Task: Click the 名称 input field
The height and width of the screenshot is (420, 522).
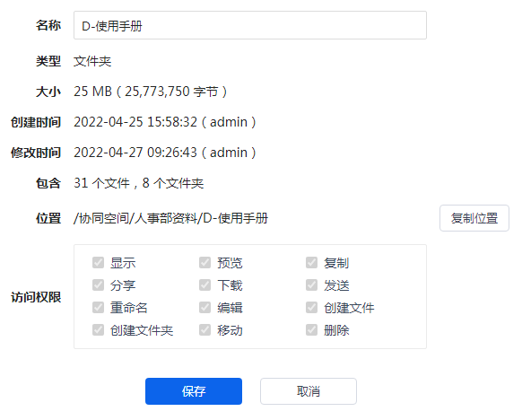Action: [250, 25]
